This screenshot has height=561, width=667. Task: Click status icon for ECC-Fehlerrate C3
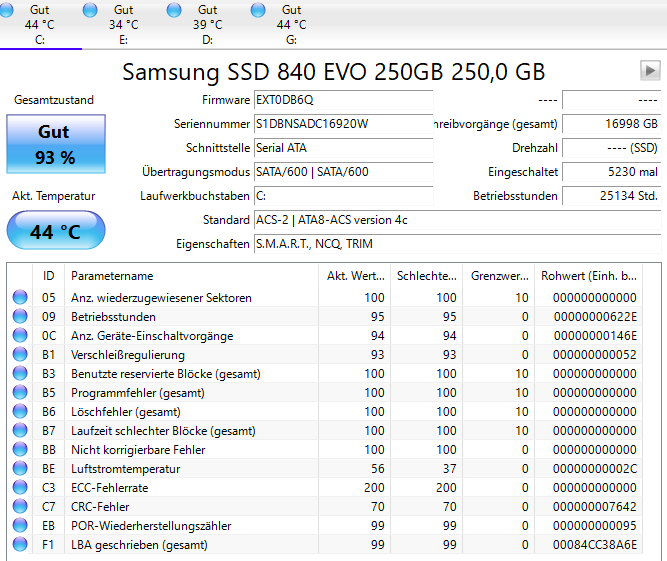20,487
